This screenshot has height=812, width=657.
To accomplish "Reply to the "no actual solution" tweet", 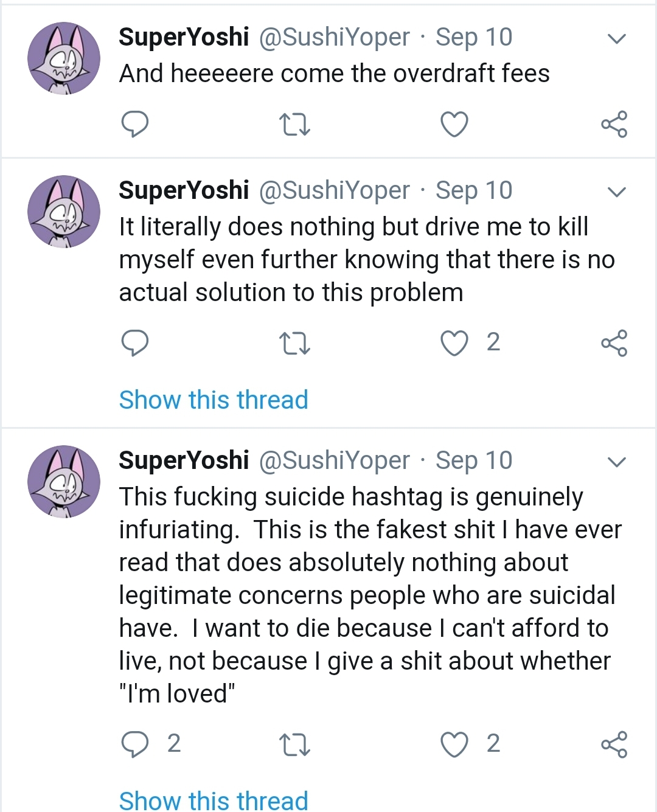I will coord(134,343).
